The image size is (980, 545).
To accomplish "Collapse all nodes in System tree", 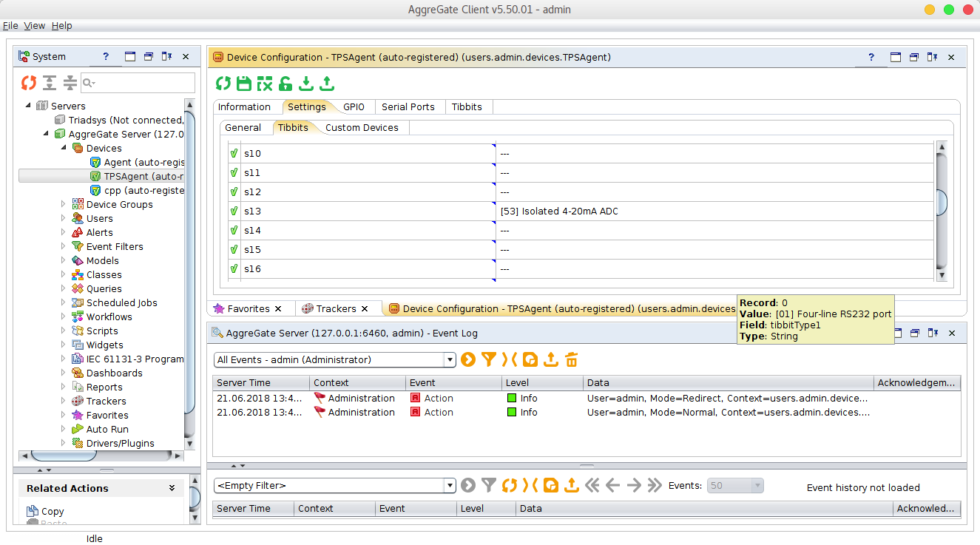I will (70, 82).
